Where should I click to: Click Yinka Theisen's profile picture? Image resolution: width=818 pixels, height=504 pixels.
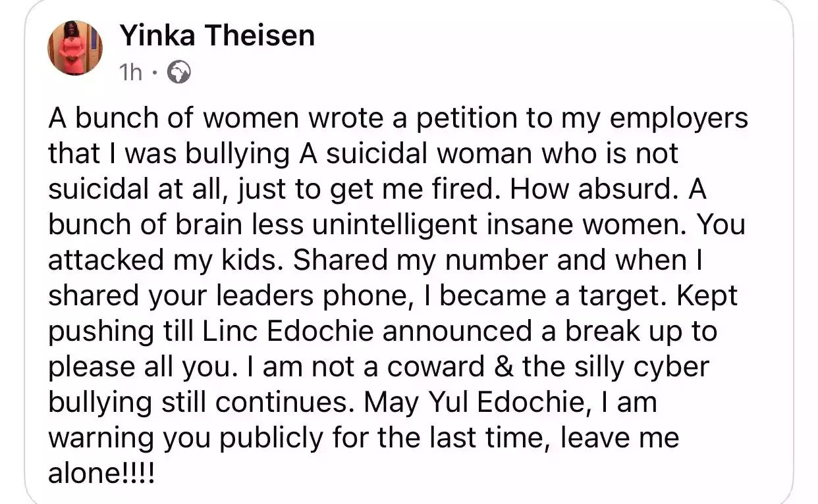(x=75, y=47)
